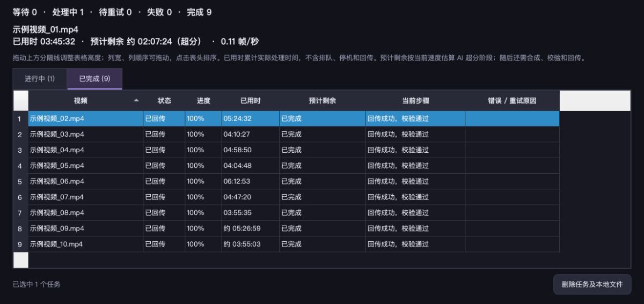Image resolution: width=644 pixels, height=304 pixels.
Task: Sort by the 视频 column header
Action: point(80,100)
